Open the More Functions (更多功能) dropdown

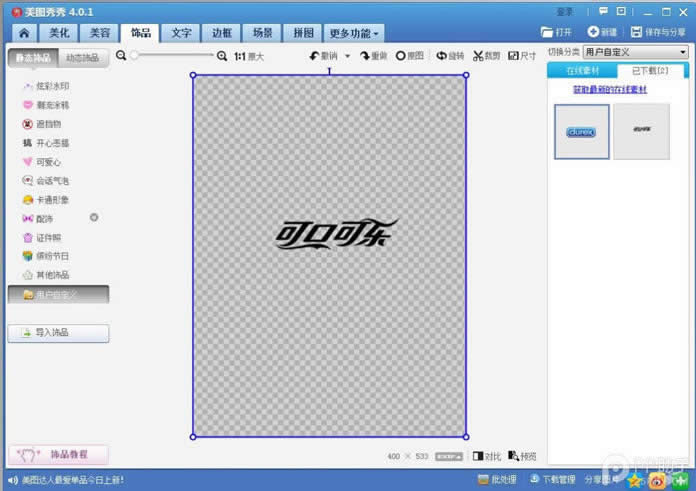pos(354,33)
